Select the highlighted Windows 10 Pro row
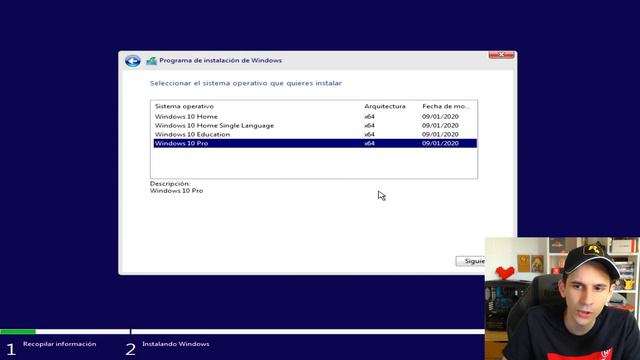 pos(315,143)
